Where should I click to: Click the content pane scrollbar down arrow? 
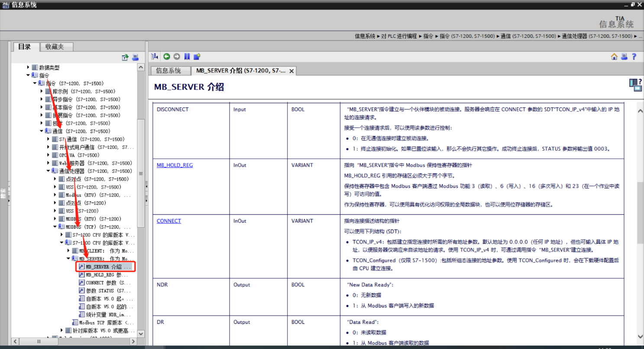click(640, 337)
